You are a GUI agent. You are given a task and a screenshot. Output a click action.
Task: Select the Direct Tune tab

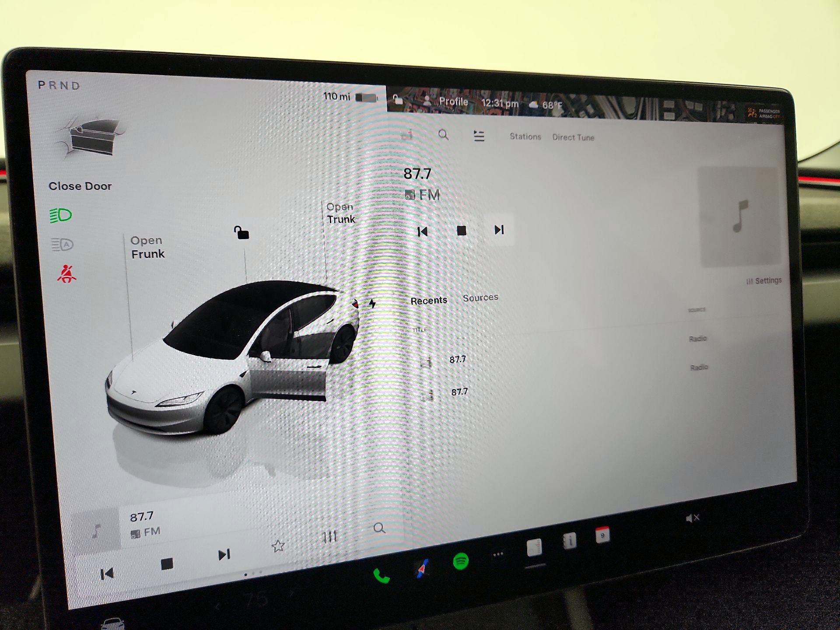tap(573, 137)
